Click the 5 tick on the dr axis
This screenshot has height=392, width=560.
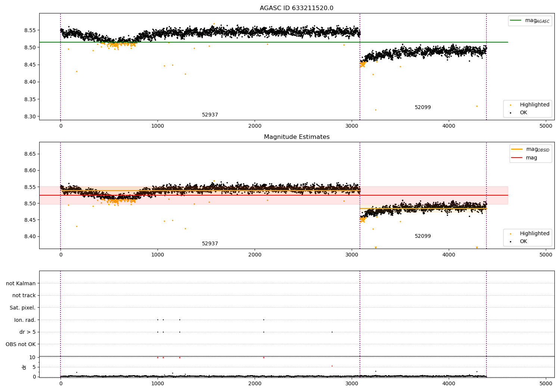point(34,367)
